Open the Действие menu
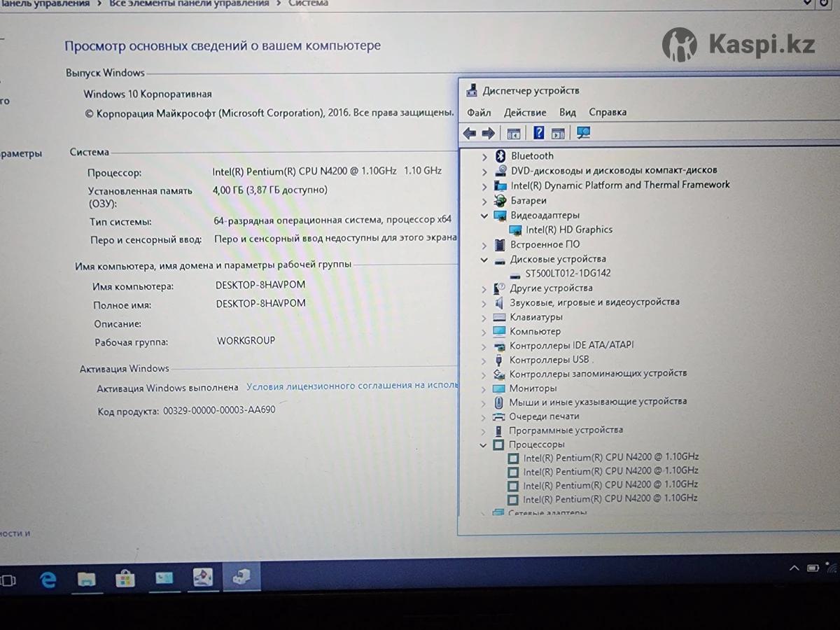840x630 pixels. [x=524, y=113]
